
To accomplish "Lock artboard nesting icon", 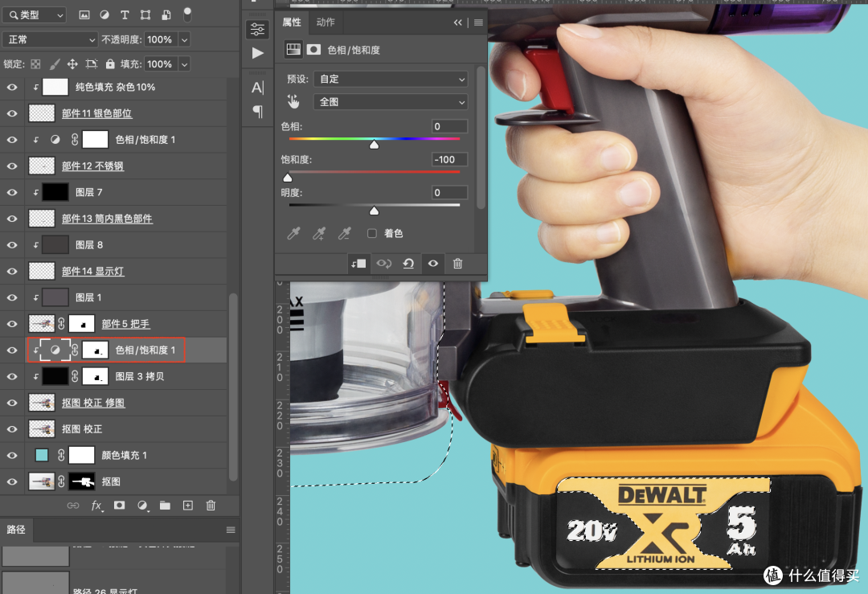I will pos(92,64).
